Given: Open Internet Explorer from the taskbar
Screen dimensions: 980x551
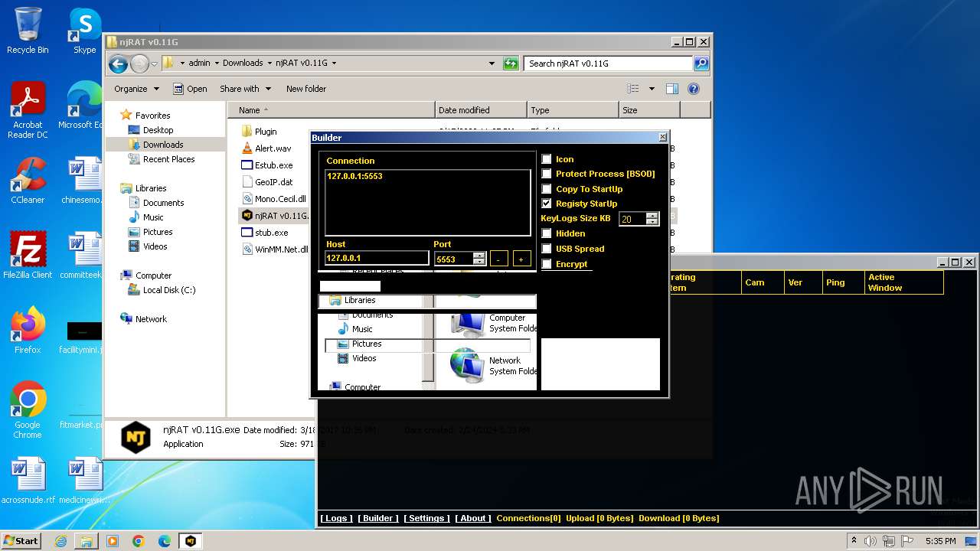Looking at the screenshot, I should (60, 541).
